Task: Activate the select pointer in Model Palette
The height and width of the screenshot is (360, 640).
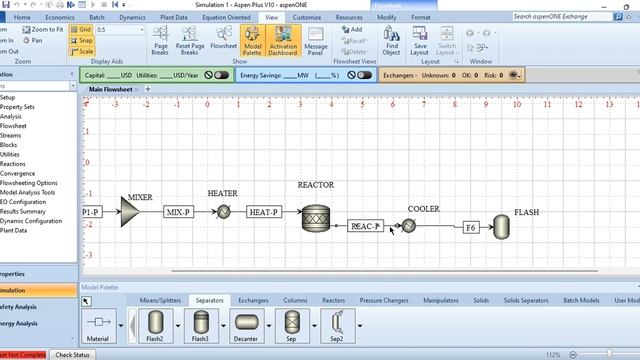Action: 86,301
